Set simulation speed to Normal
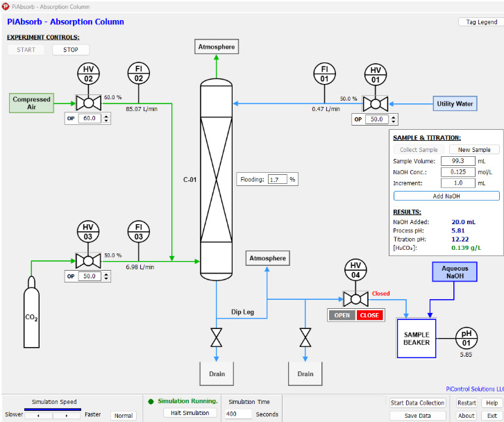Image resolution: width=504 pixels, height=422 pixels. point(124,416)
